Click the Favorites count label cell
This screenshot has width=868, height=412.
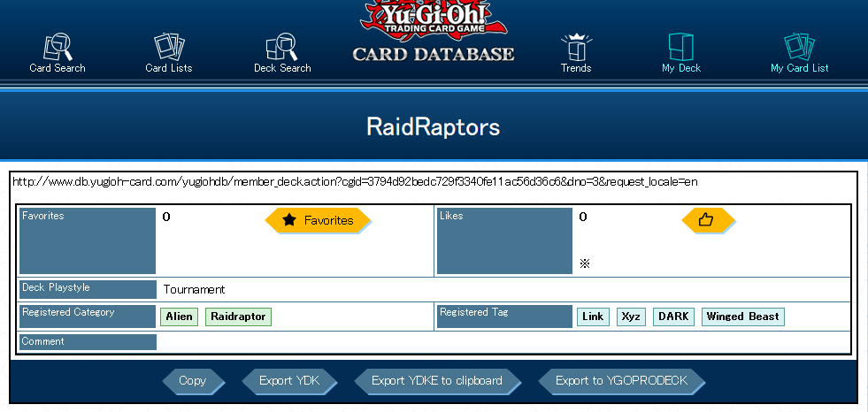point(88,240)
